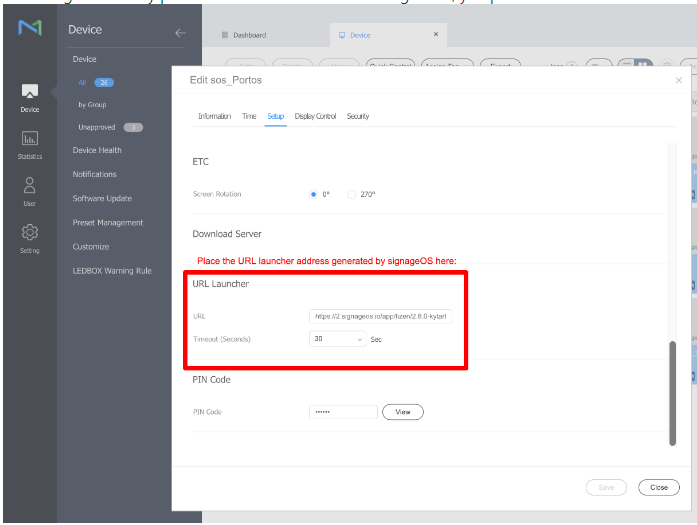Open Device Health in the side menu
697x525 pixels.
point(97,150)
